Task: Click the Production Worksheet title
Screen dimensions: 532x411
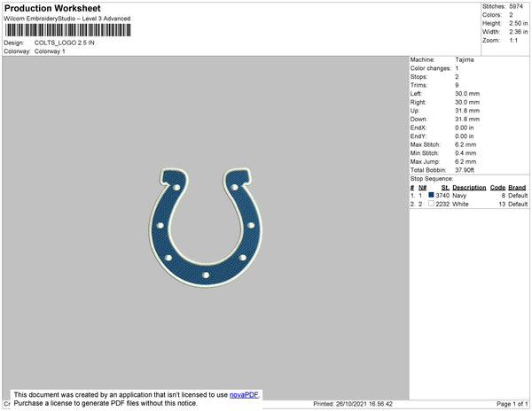Action: point(52,8)
